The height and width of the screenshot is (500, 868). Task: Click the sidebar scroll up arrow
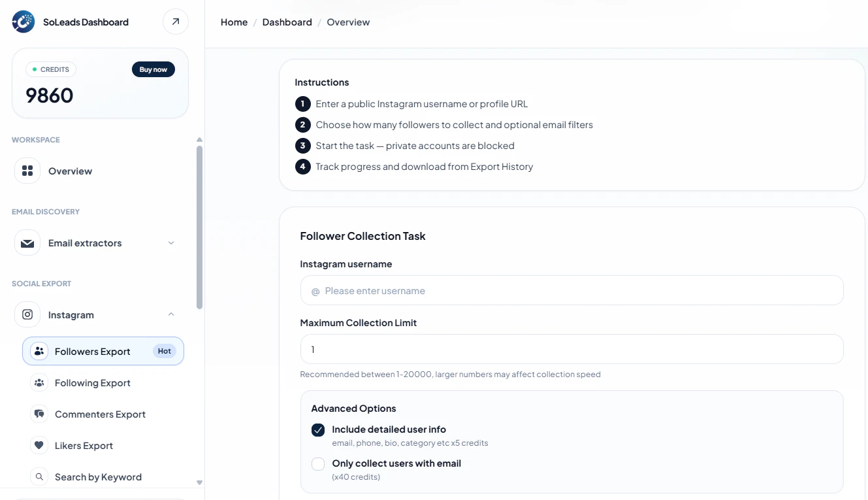199,140
